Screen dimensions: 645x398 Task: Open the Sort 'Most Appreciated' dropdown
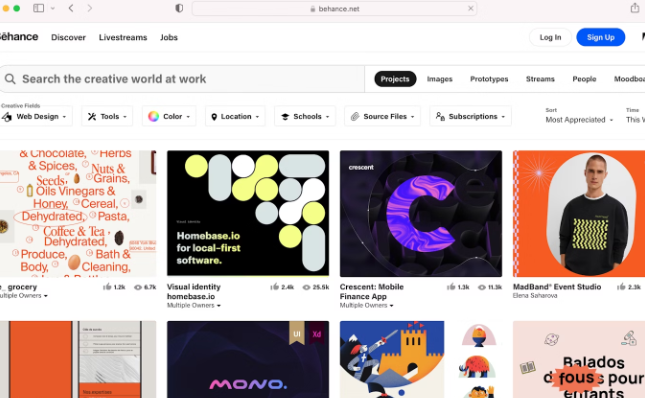[579, 120]
